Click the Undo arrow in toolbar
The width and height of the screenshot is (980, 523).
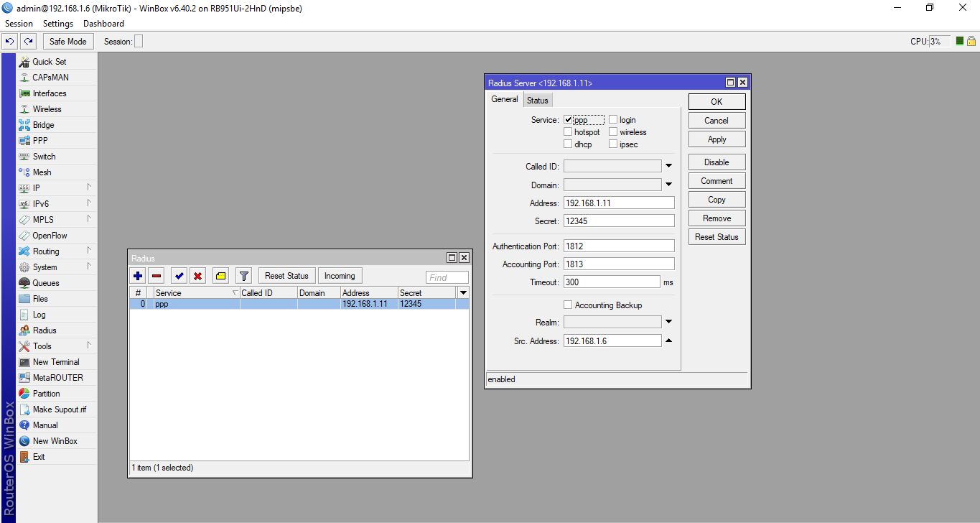click(x=10, y=42)
